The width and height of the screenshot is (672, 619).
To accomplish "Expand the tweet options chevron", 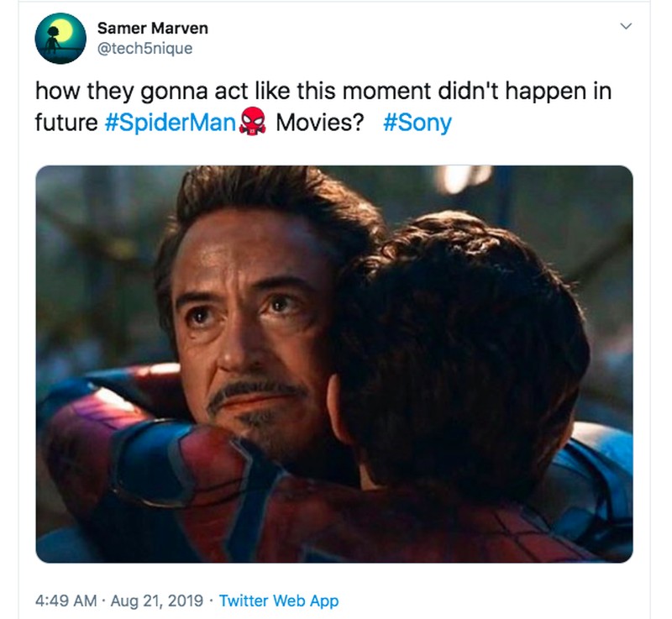I will tap(624, 28).
